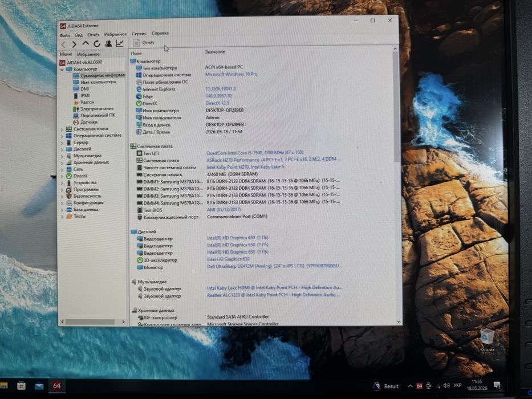
Task: Open the Файл menu
Action: (x=65, y=35)
